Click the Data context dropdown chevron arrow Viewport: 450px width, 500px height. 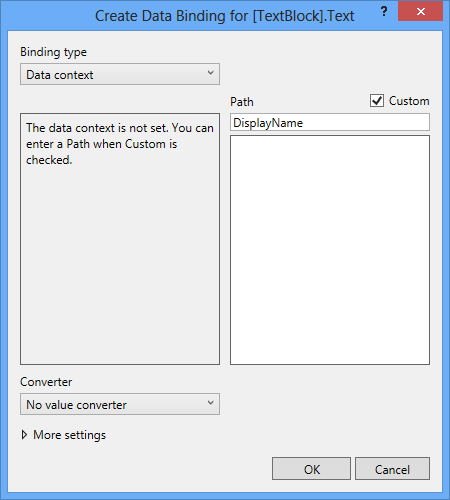pyautogui.click(x=210, y=73)
